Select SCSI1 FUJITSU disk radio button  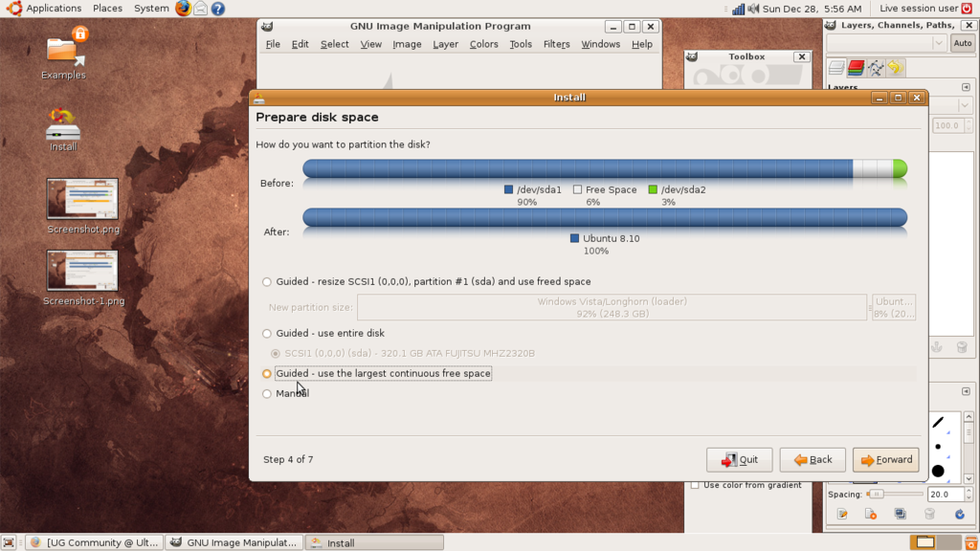(275, 354)
